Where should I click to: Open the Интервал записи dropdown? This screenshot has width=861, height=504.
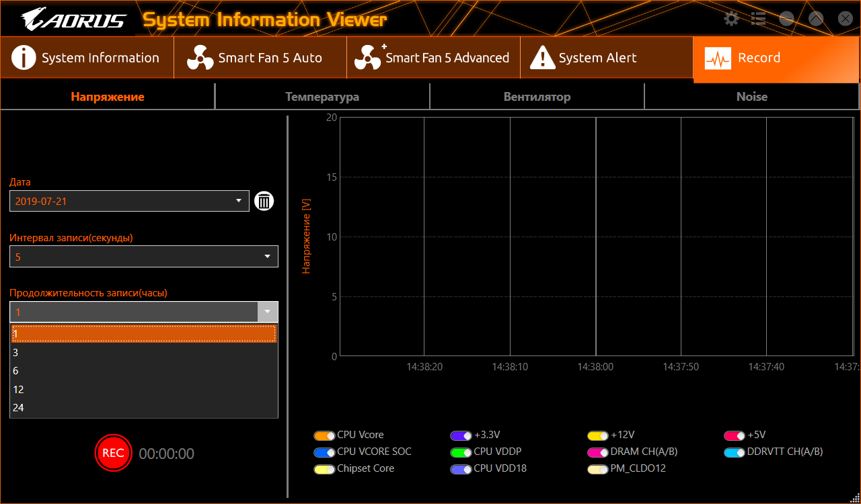(144, 256)
